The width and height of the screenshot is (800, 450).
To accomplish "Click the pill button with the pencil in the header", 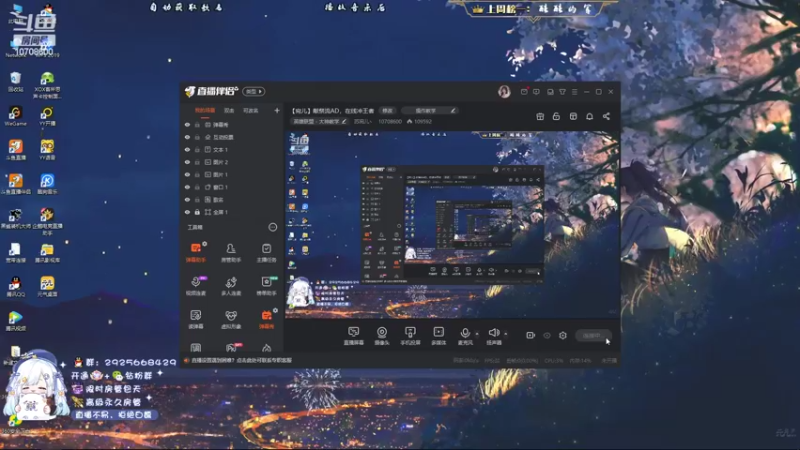I will click(429, 111).
